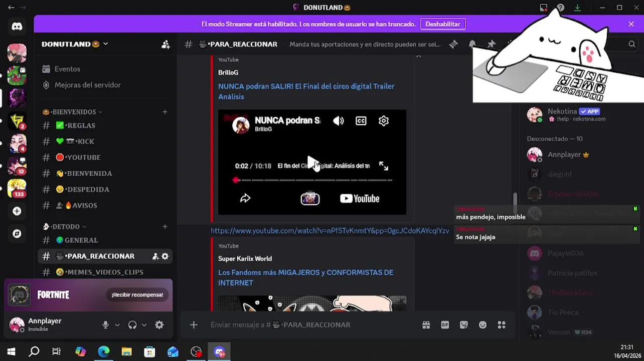Expand the DONUTLAND server dropdown

pyautogui.click(x=105, y=44)
